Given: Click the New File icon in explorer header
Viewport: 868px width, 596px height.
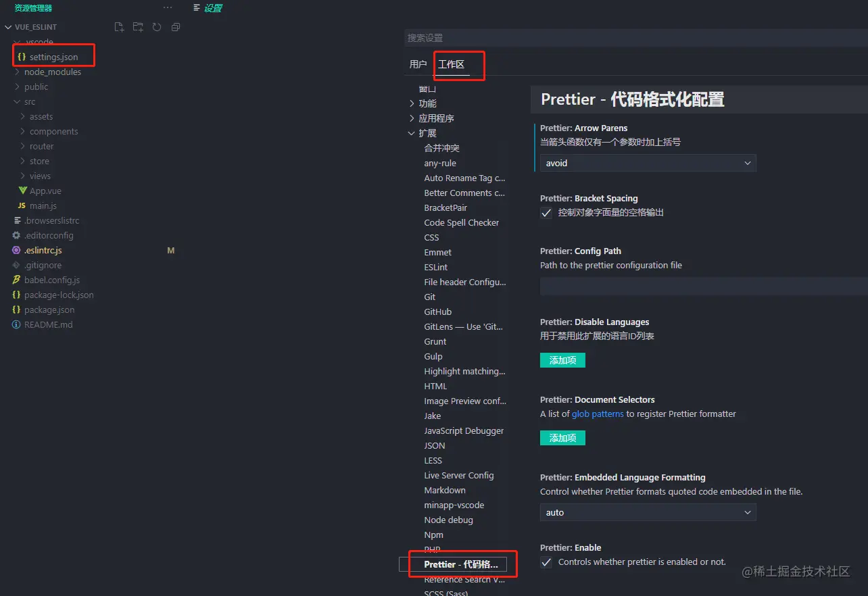Looking at the screenshot, I should 119,27.
